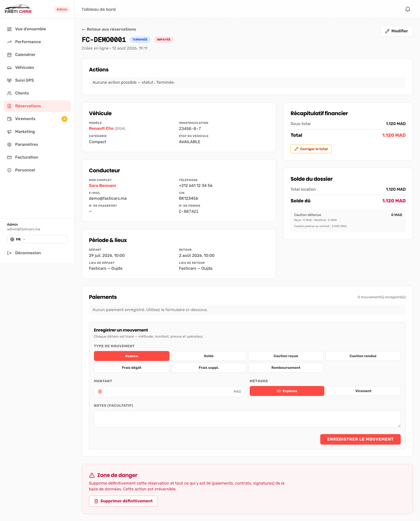Select Caution rendue movement type
This screenshot has width=420, height=521.
[363, 356]
